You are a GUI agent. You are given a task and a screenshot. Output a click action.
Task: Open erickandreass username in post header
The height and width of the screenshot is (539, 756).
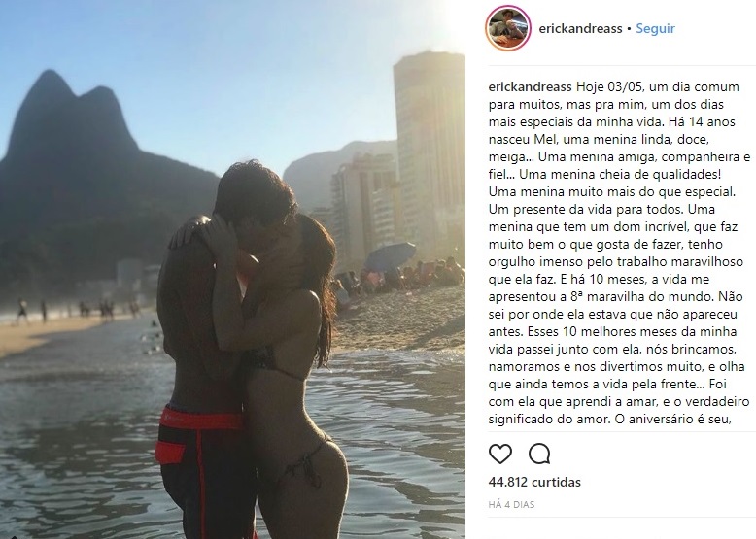[580, 28]
